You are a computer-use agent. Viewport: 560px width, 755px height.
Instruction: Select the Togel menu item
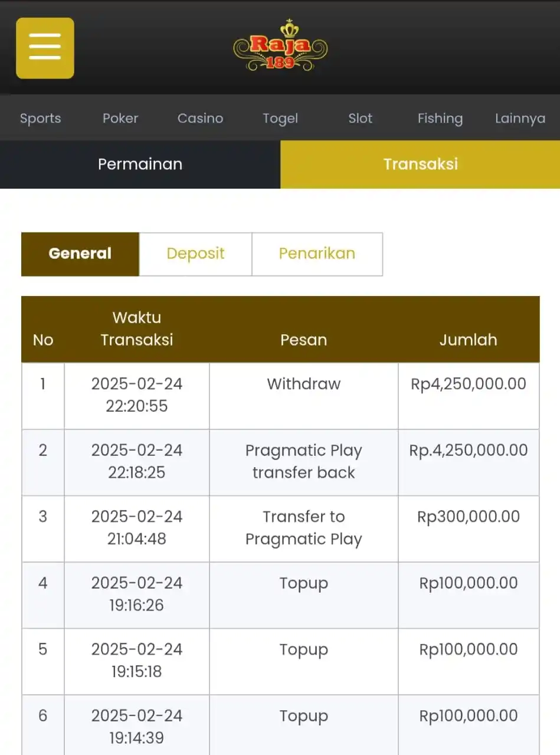pos(280,118)
